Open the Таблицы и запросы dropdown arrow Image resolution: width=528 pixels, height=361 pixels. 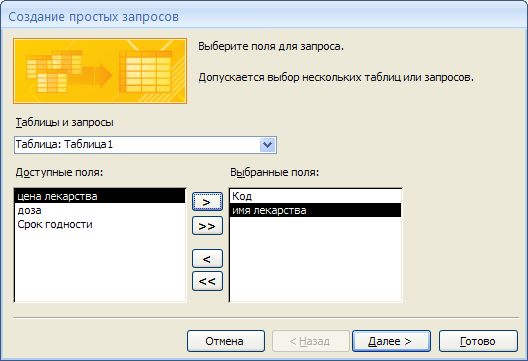pos(268,145)
